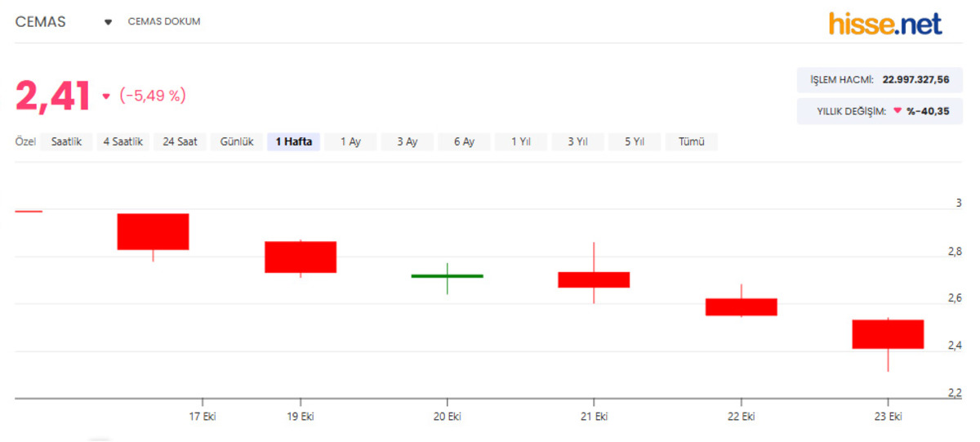The width and height of the screenshot is (980, 442).
Task: Show the 1 Yıl chart range
Action: coord(520,141)
